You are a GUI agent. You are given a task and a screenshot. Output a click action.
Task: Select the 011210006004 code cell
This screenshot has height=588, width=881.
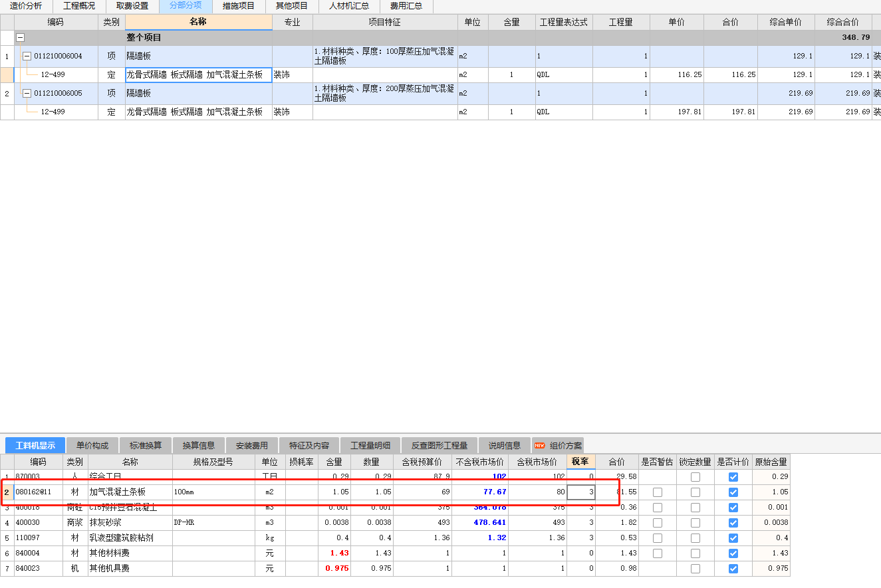click(57, 56)
